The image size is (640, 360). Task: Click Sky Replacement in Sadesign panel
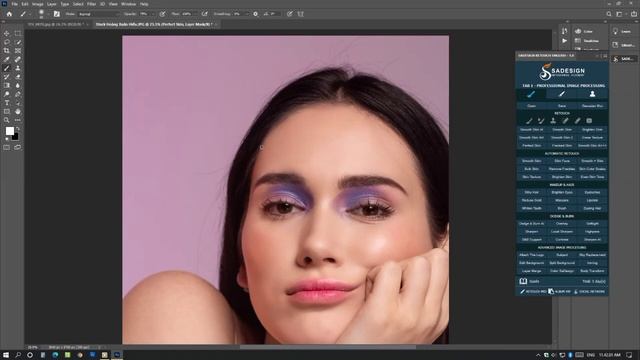pos(592,255)
